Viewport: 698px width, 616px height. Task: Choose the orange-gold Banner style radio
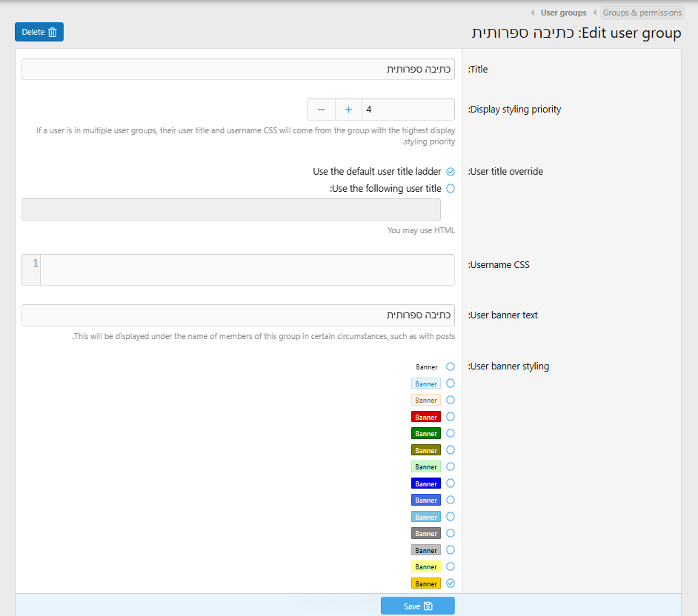[451, 583]
